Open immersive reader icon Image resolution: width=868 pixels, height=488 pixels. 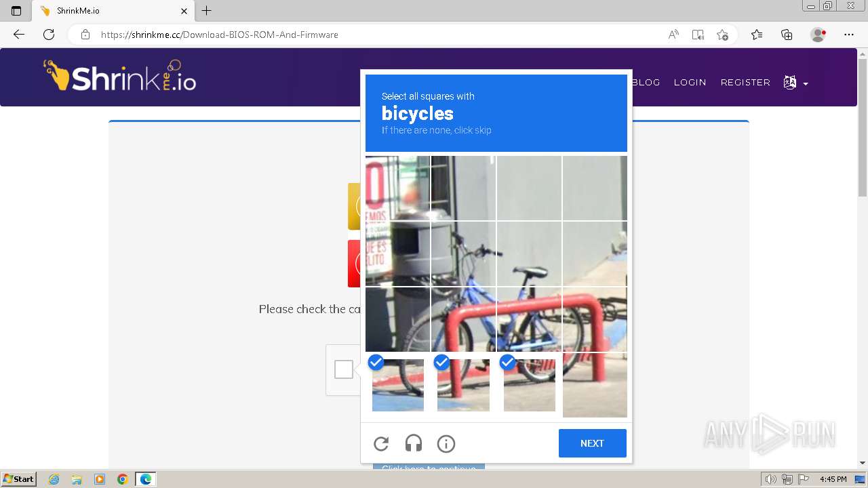click(x=698, y=35)
